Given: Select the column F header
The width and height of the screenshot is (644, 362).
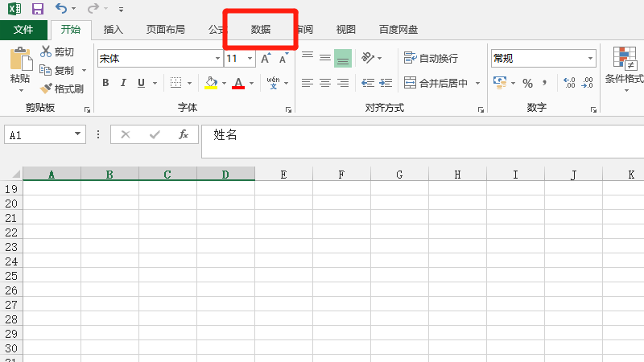Looking at the screenshot, I should (x=341, y=174).
